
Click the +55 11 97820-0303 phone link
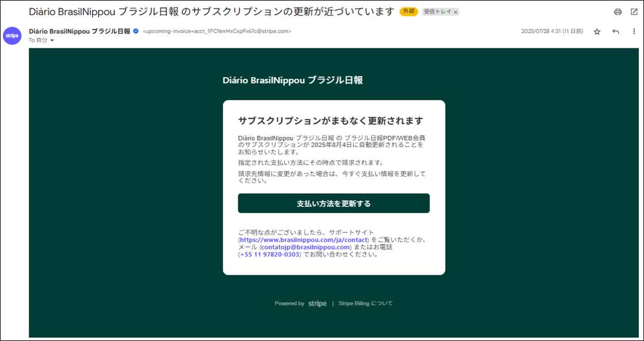tap(269, 255)
